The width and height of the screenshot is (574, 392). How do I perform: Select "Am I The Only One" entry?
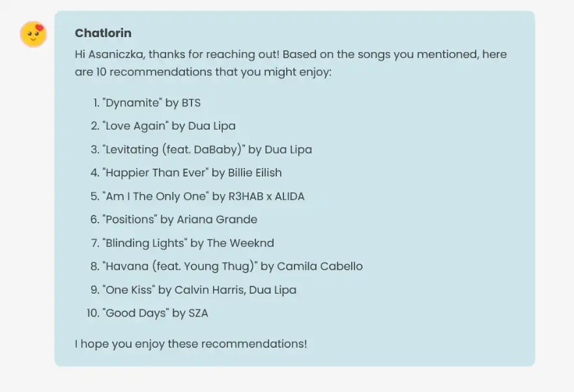(203, 196)
